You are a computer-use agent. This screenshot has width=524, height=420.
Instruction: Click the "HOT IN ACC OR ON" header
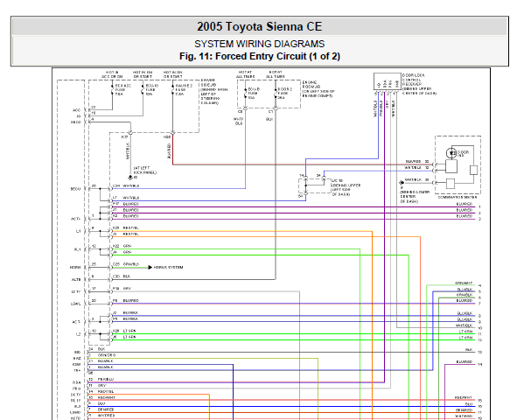[x=112, y=74]
